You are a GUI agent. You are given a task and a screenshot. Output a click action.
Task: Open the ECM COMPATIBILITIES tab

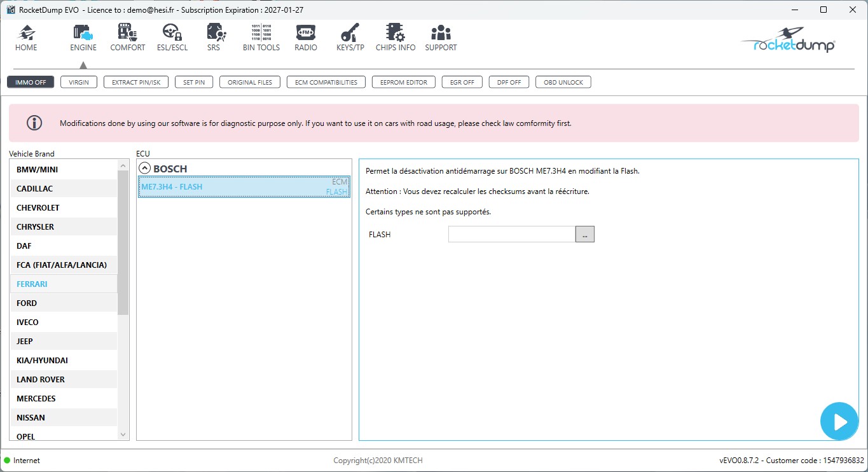click(326, 82)
